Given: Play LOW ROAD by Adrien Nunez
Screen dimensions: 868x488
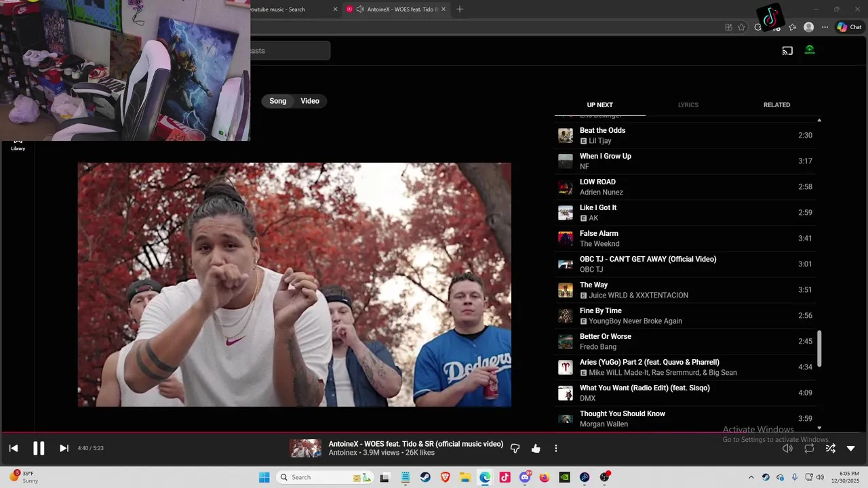Looking at the screenshot, I should [x=685, y=187].
